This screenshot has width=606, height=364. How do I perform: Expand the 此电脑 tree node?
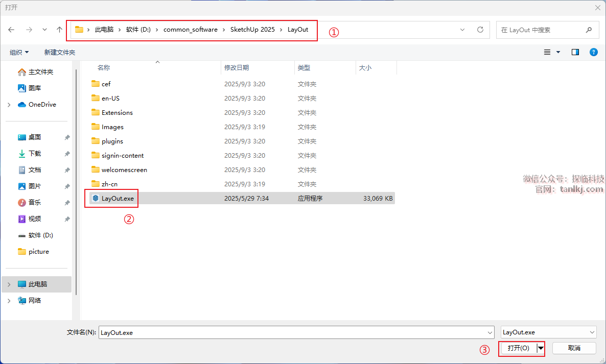point(9,284)
